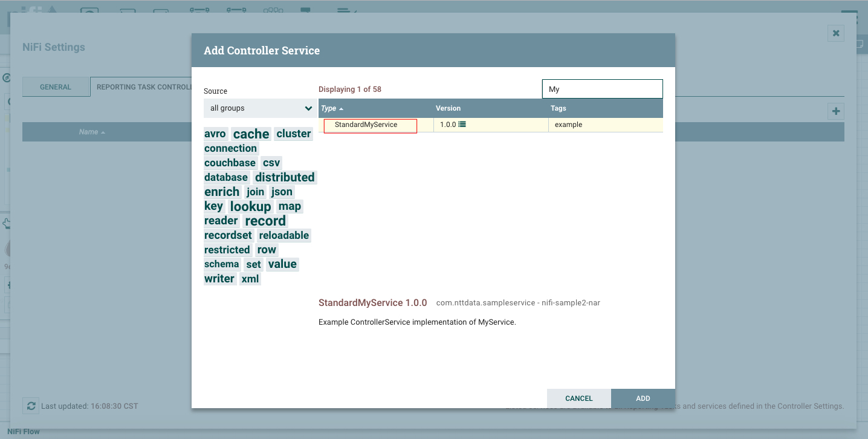Filter by the recordset tag
The image size is (868, 439).
point(228,235)
